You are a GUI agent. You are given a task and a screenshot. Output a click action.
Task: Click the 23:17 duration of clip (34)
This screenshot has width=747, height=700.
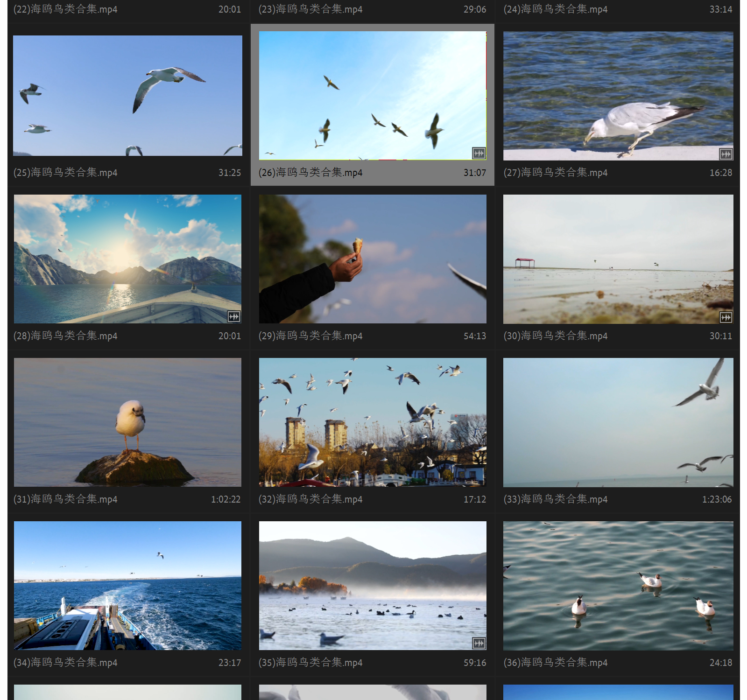(230, 663)
